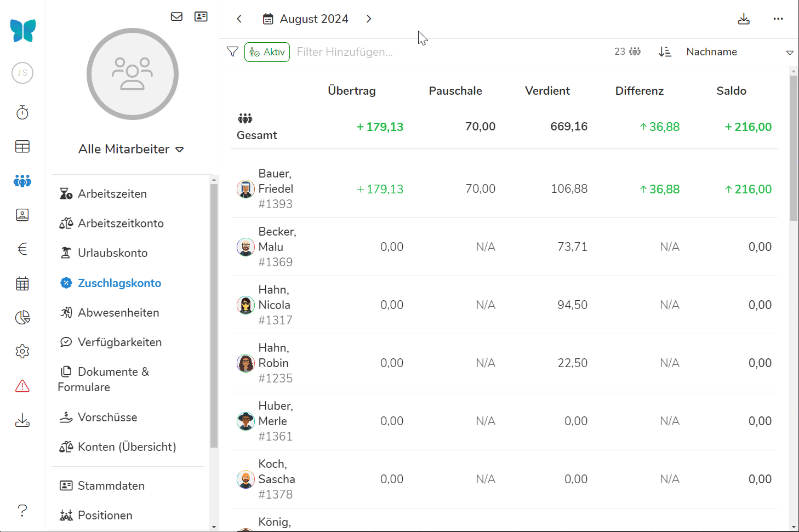Open the three-dot more options menu

[x=778, y=19]
